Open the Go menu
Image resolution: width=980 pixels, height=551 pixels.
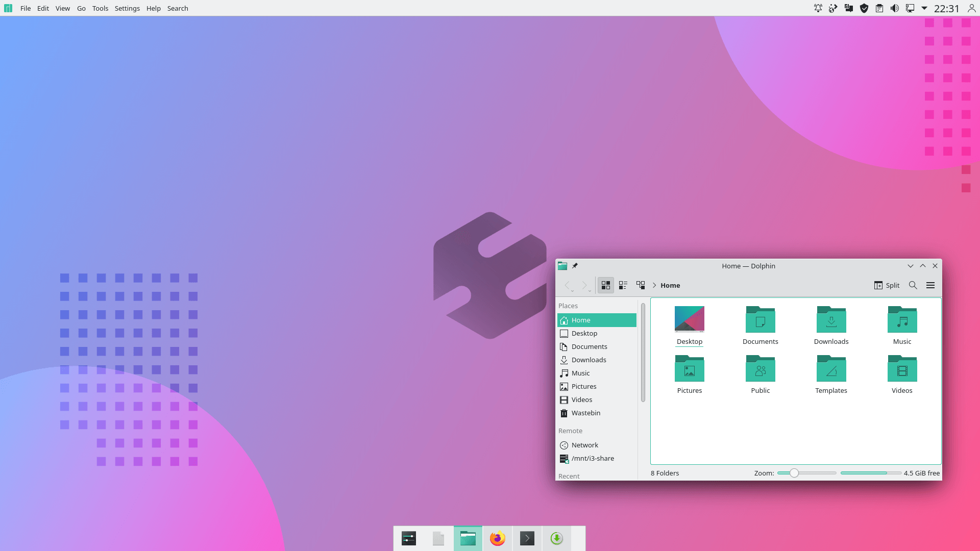[x=81, y=8]
